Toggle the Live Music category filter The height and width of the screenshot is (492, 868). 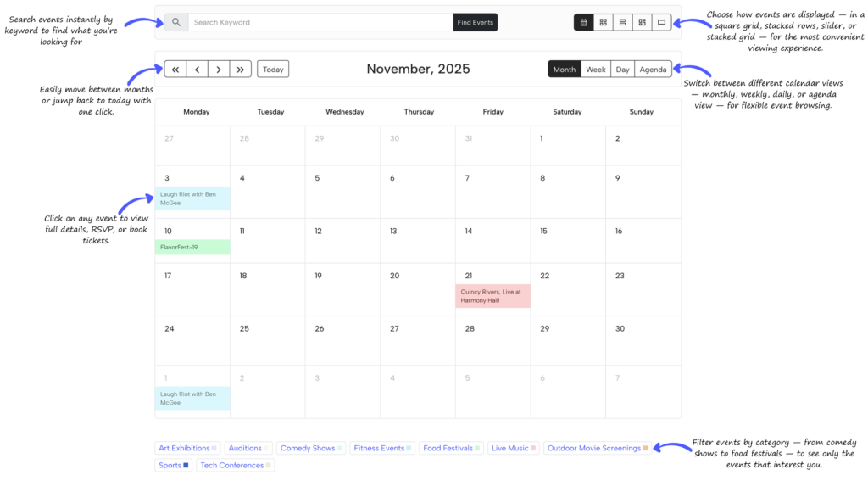513,448
